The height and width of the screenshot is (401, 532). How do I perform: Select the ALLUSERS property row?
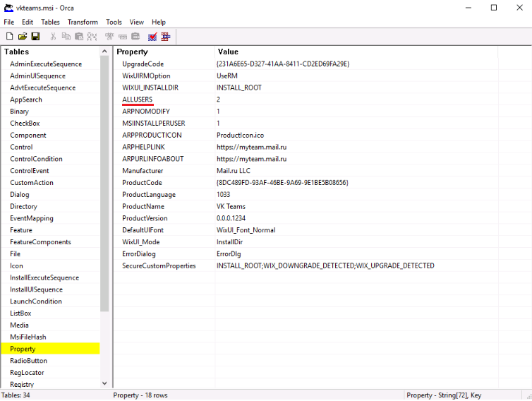click(137, 100)
